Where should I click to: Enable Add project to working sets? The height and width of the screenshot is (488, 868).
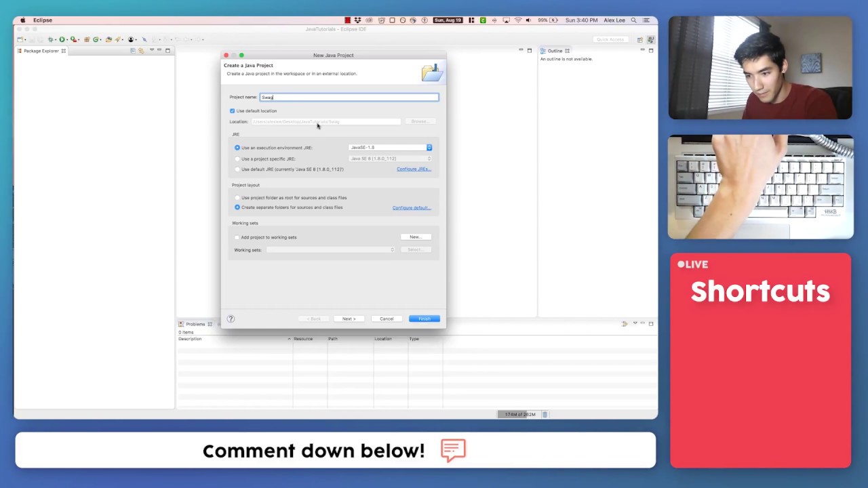(237, 237)
